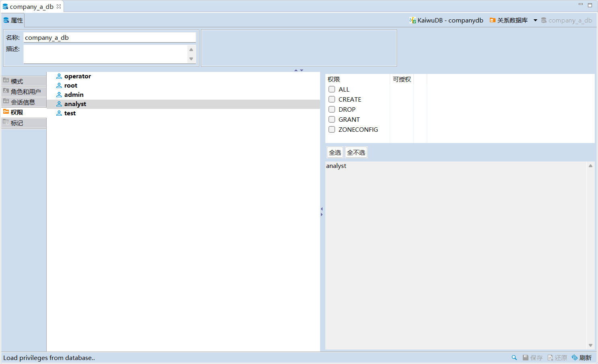Click the KaiwuDB - companydb connection icon
This screenshot has height=364, width=598.
tap(412, 20)
